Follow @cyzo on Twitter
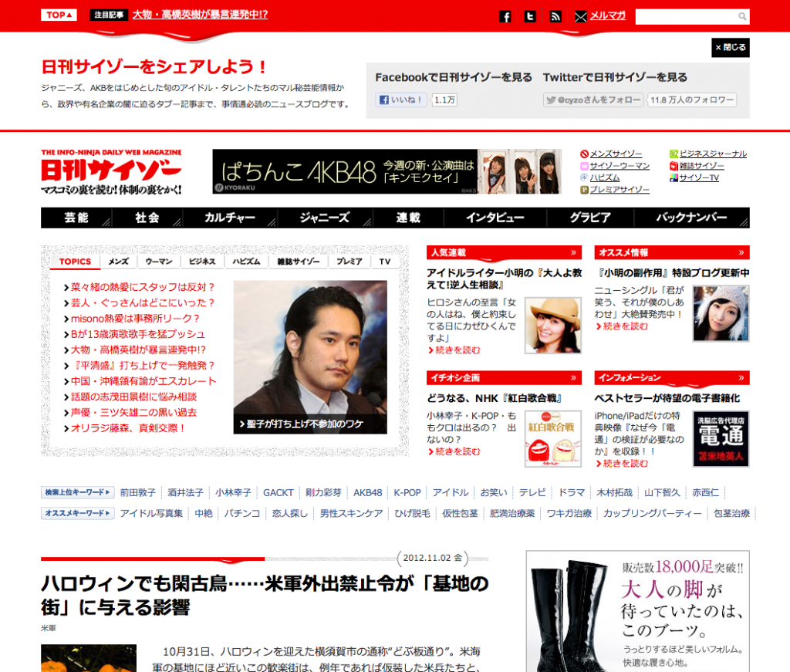Viewport: 790px width, 672px height. pyautogui.click(x=593, y=100)
